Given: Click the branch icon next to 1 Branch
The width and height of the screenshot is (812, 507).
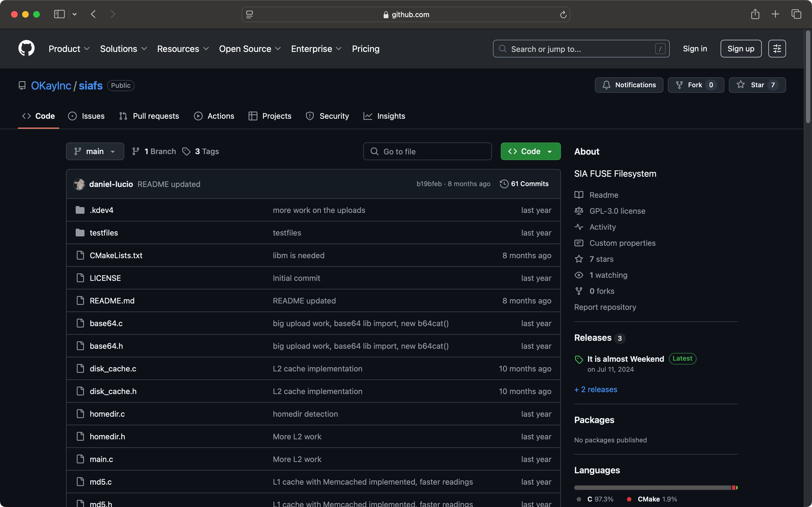Looking at the screenshot, I should point(136,152).
